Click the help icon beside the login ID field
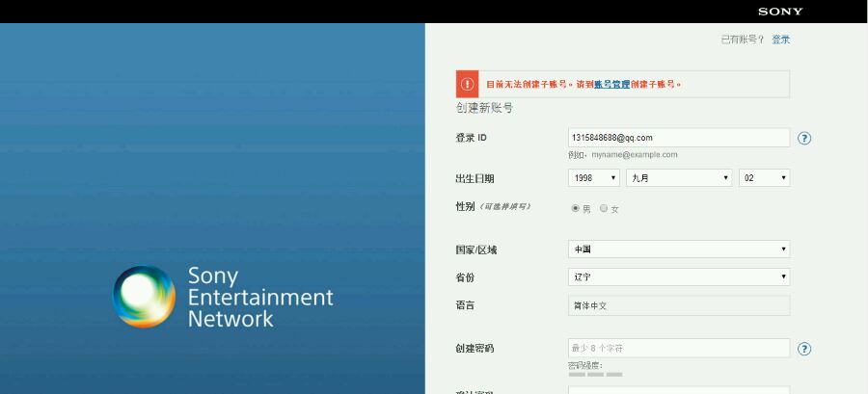Screen dimensions: 868x394 [x=803, y=138]
